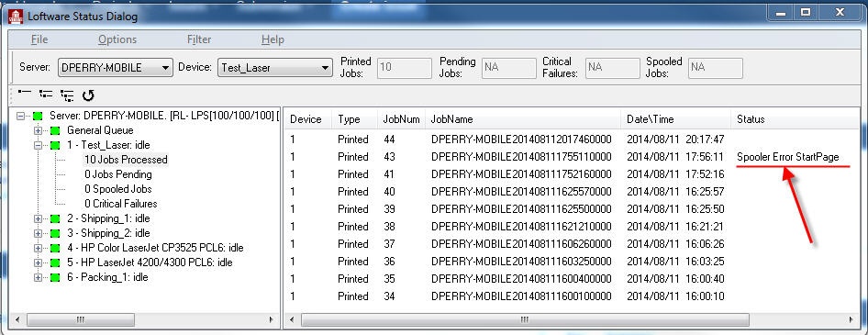Select the 10 Jobs Processed tree item

click(x=126, y=160)
